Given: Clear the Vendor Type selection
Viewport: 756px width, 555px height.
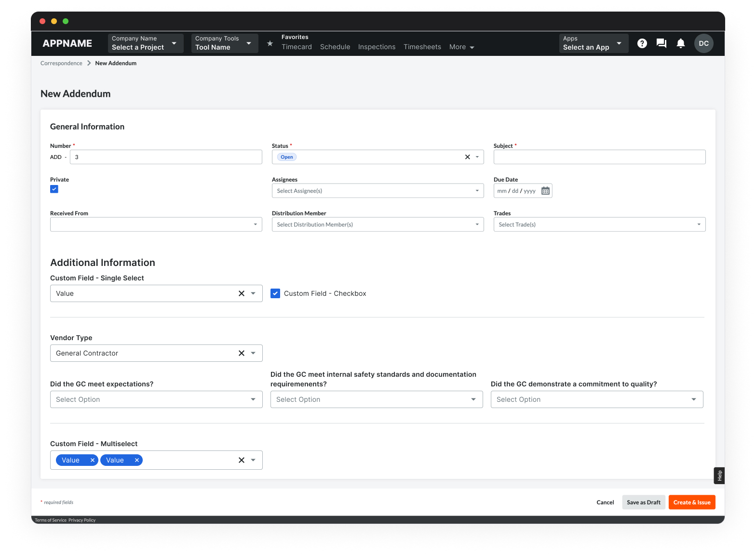Looking at the screenshot, I should pos(242,353).
